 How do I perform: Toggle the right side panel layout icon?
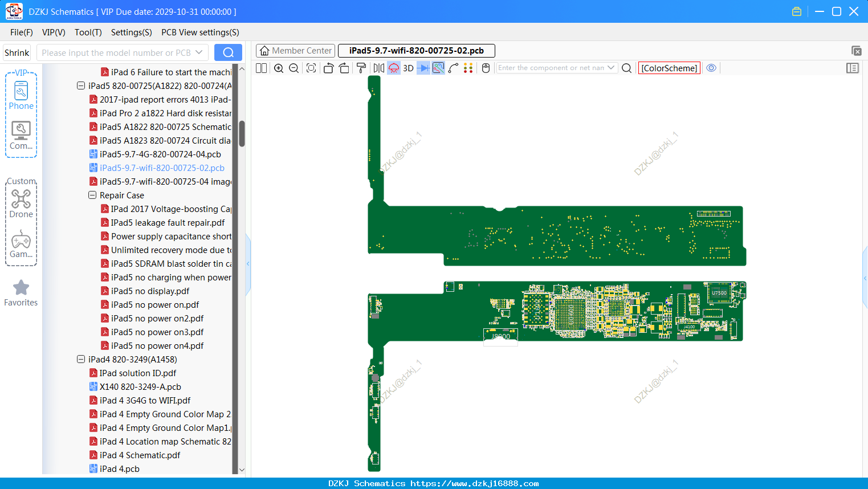pyautogui.click(x=853, y=68)
